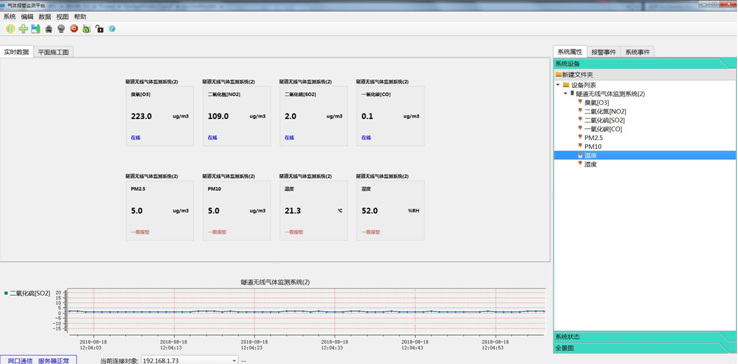Switch to the 报警事件 tab
The height and width of the screenshot is (364, 738).
(x=604, y=52)
